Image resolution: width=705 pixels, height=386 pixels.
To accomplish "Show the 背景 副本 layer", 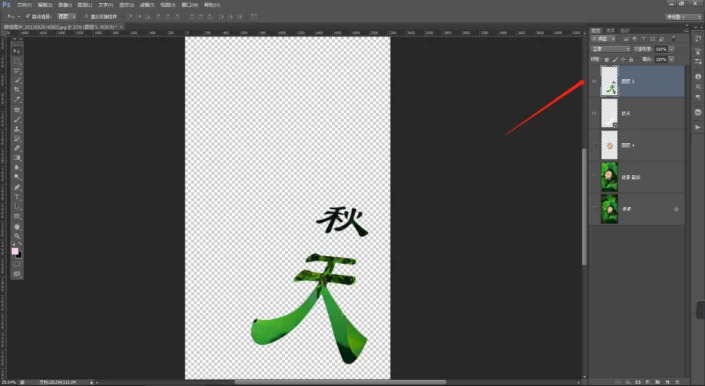I will 594,177.
